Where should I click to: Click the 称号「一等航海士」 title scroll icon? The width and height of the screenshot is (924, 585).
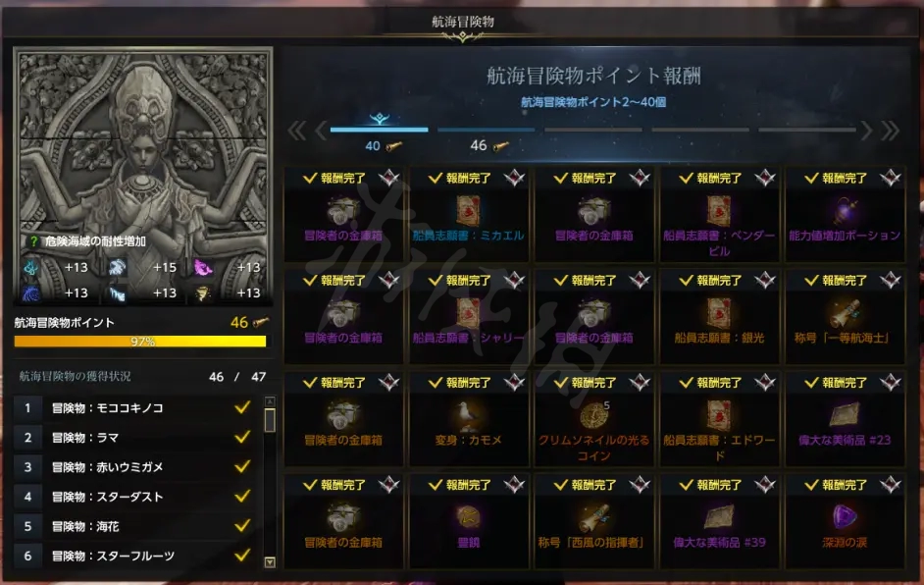[845, 312]
